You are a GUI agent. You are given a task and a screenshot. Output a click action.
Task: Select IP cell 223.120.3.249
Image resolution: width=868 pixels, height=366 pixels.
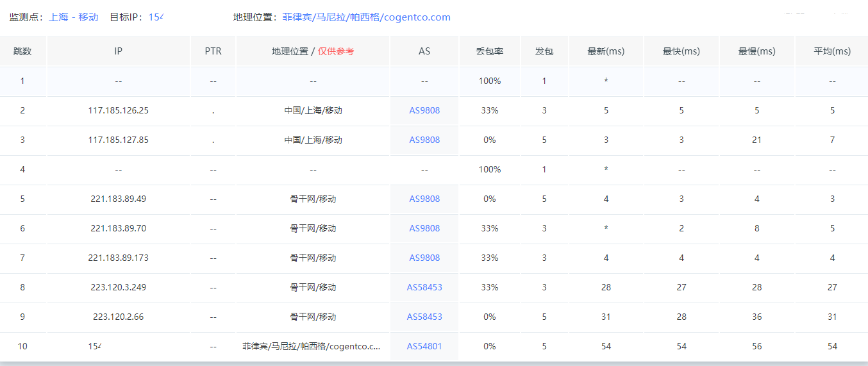(118, 287)
